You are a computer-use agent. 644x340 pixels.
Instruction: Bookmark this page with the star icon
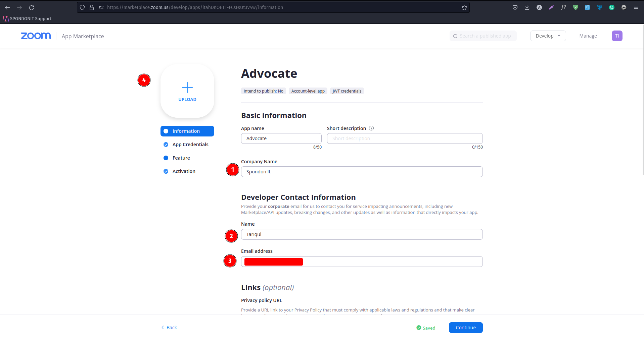[464, 7]
